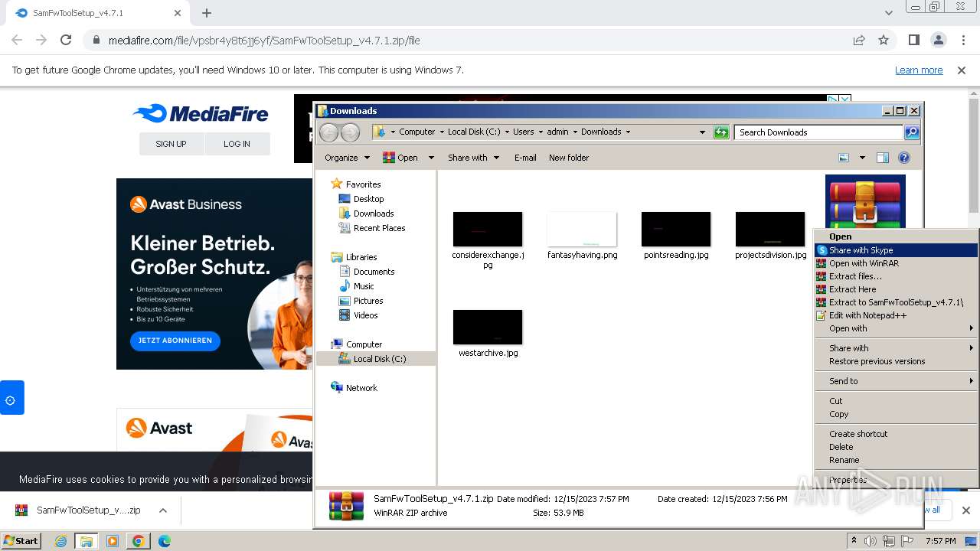980x551 pixels.
Task: Bookmark this page with the star icon
Action: 884,40
